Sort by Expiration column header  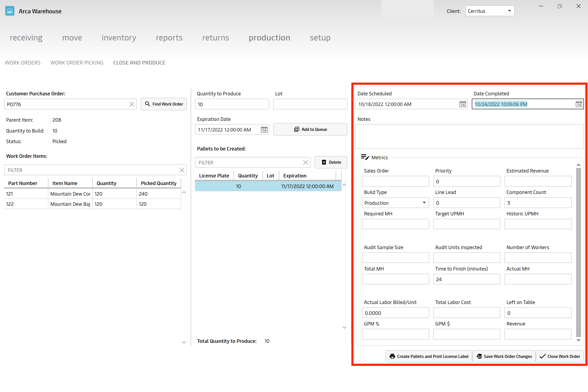click(x=307, y=176)
